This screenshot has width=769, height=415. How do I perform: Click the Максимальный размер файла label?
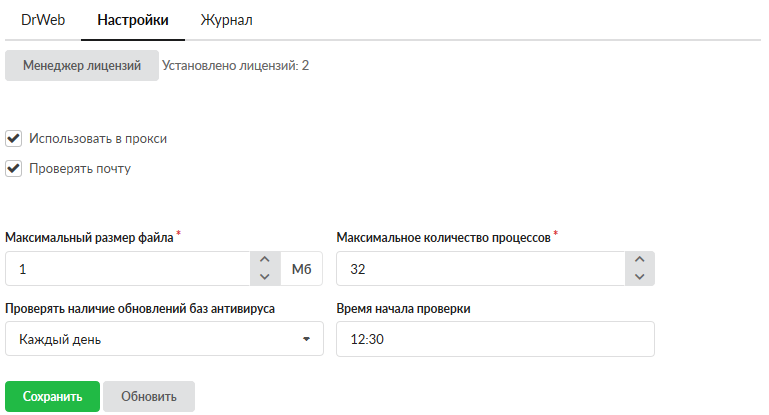tap(90, 237)
